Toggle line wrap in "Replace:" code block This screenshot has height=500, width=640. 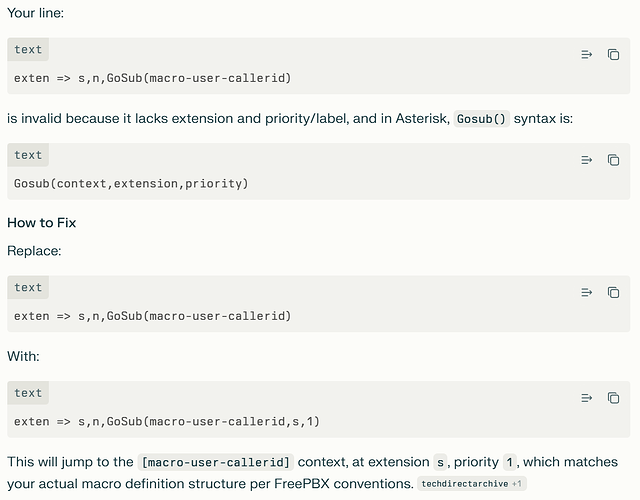(x=587, y=293)
